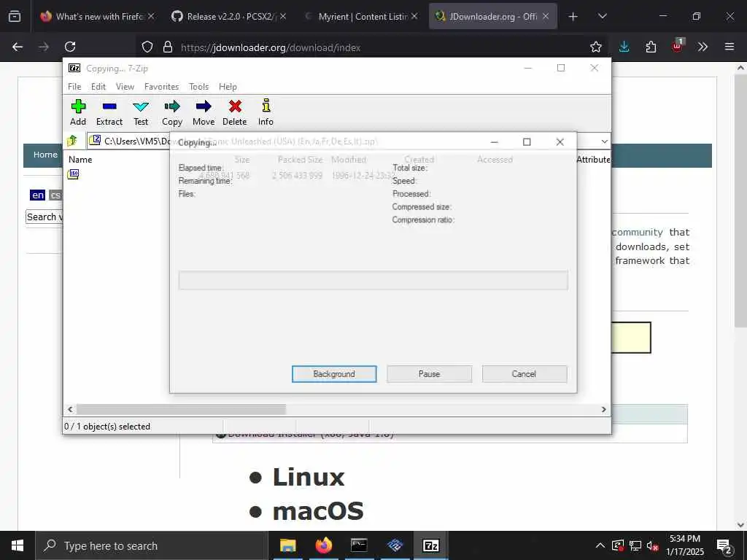
Task: Click the JDownloader site search field
Action: coord(44,217)
